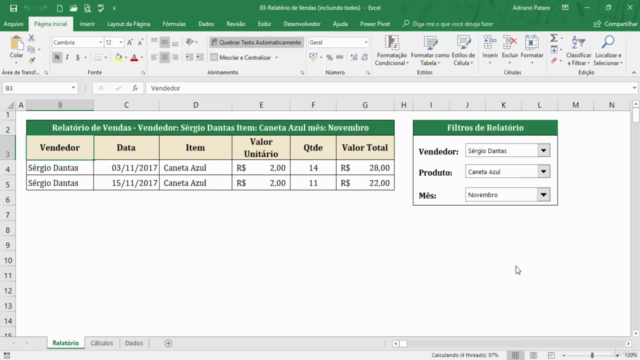Expand Mesclar e Centralizar options arrow

click(277, 58)
